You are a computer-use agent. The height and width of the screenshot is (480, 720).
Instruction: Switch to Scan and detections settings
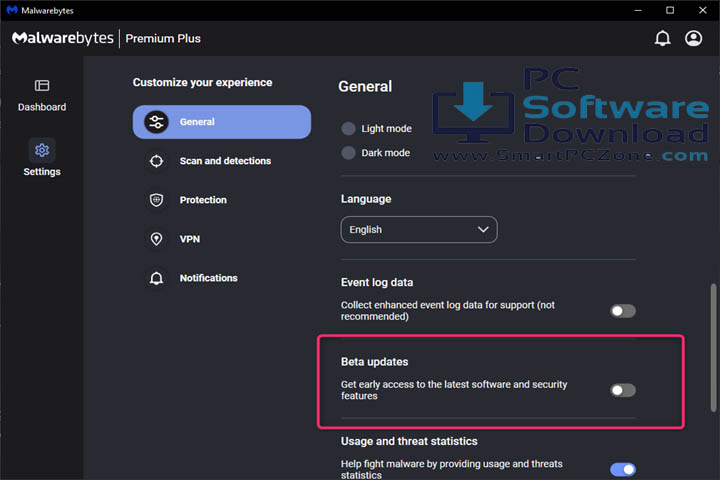225,161
